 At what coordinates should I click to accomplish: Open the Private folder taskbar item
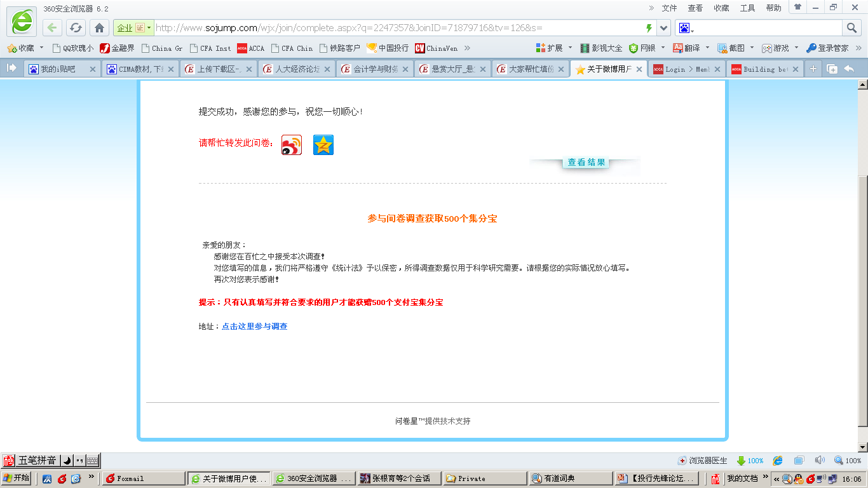(x=485, y=478)
